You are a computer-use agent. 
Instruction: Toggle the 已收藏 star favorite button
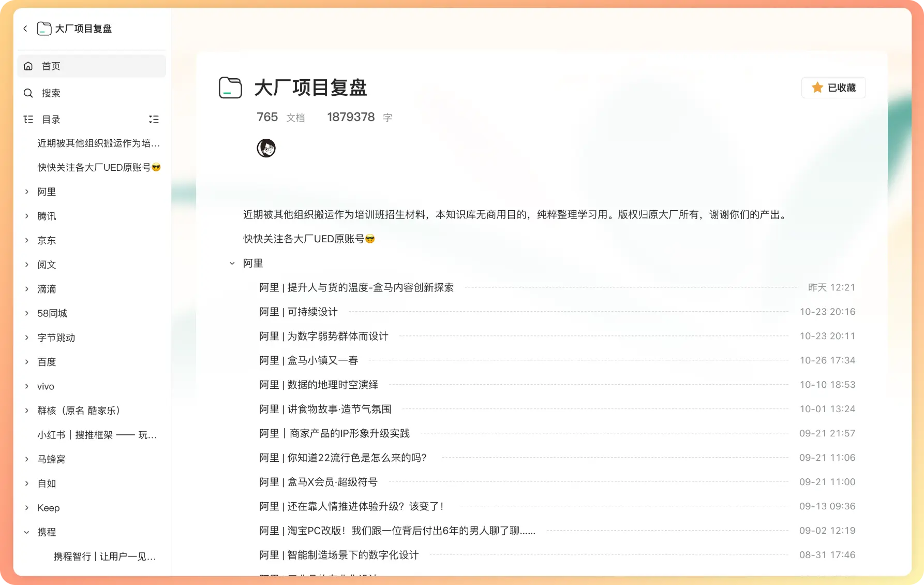pos(833,87)
